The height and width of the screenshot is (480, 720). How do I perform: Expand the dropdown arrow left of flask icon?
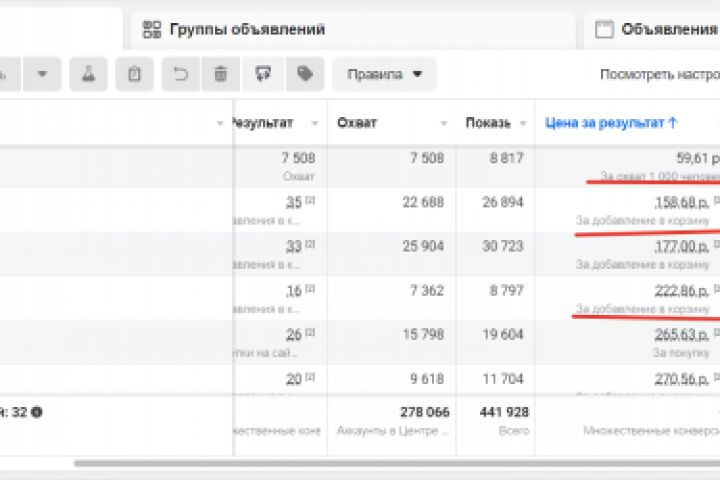tap(42, 74)
